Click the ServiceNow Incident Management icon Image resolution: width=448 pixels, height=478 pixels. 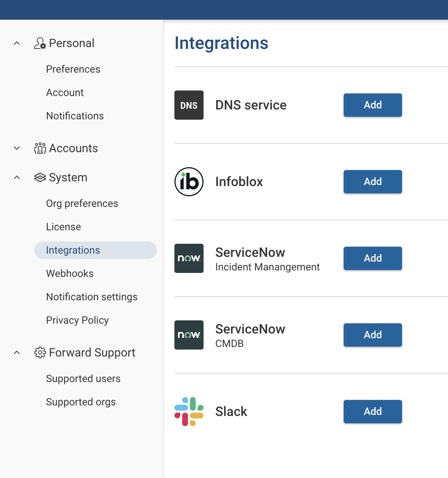coord(189,258)
